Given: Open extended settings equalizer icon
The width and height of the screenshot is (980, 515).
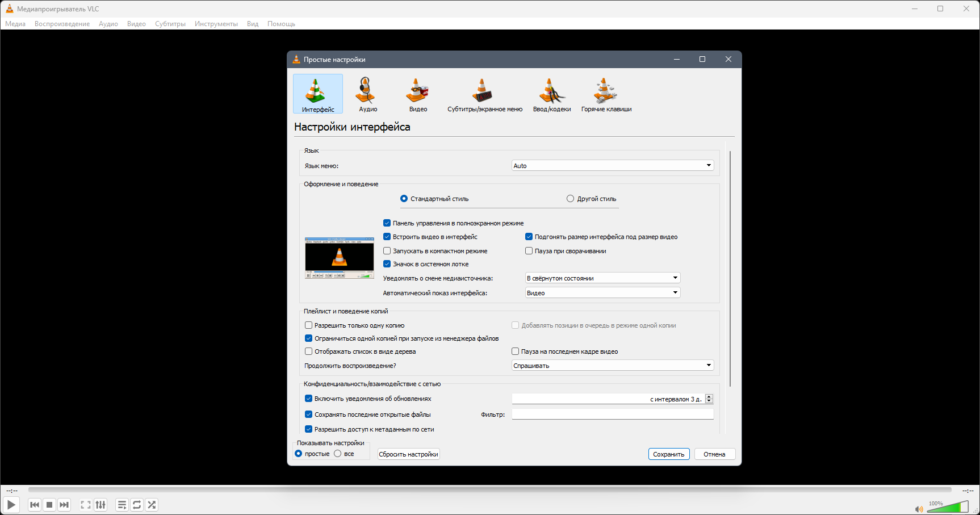Looking at the screenshot, I should tap(100, 505).
